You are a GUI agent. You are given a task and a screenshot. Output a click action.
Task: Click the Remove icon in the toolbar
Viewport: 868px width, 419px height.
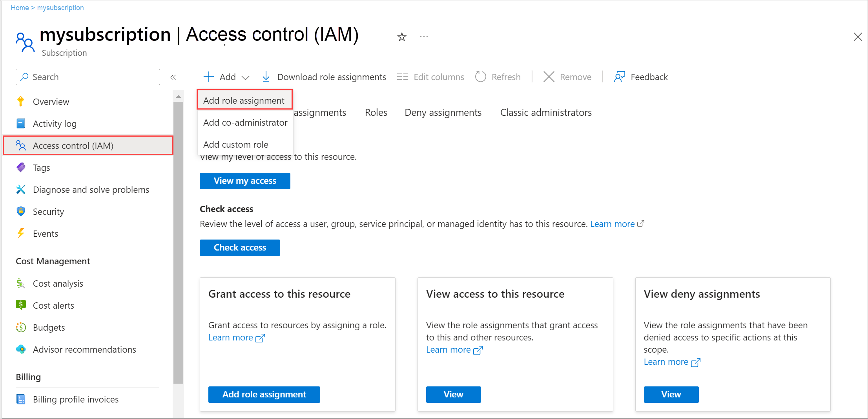(x=549, y=77)
